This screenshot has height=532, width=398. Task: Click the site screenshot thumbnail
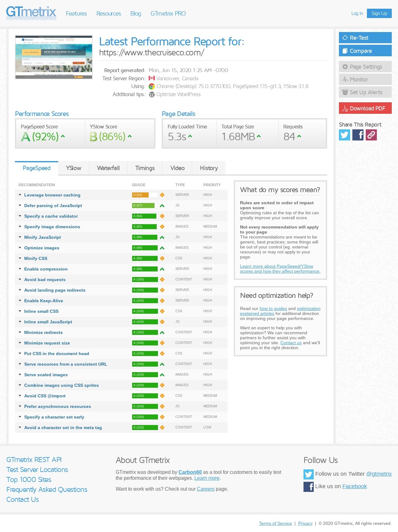pyautogui.click(x=54, y=57)
